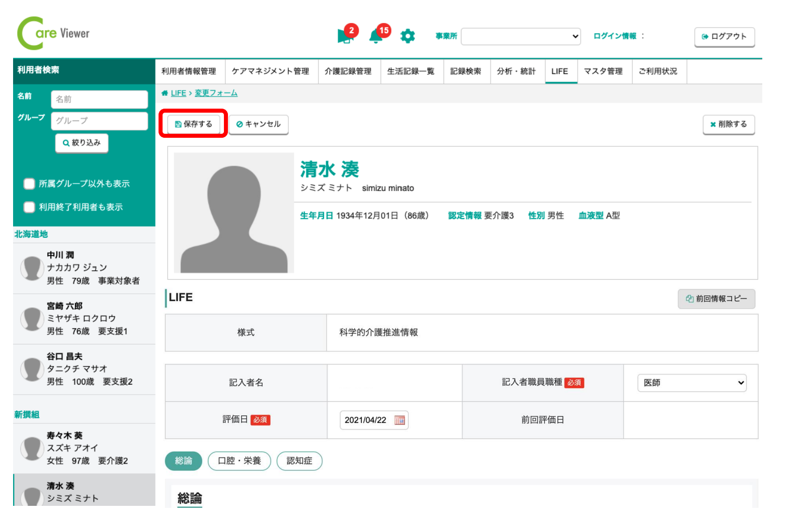
Task: Open the notification bell with 15 alerts
Action: tap(376, 36)
